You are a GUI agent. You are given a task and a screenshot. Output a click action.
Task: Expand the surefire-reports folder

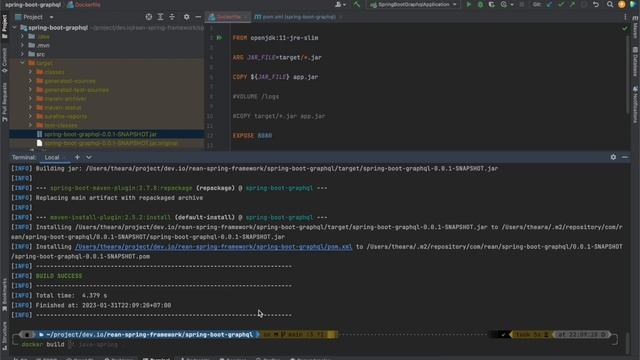point(30,116)
